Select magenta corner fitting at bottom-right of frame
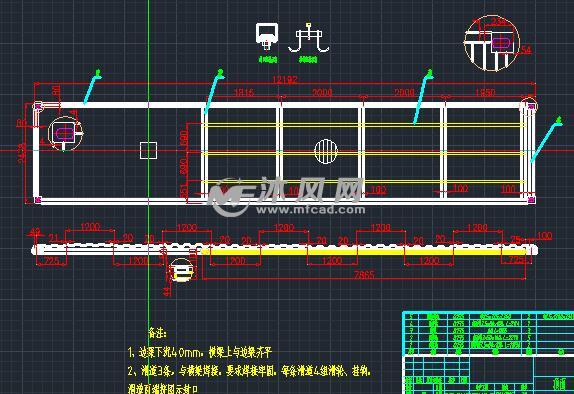Viewport: 574px width, 394px height. coord(531,200)
